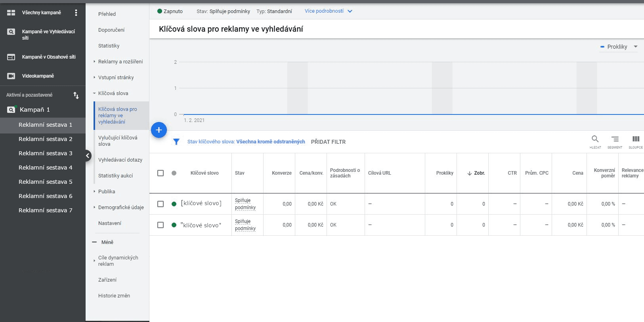644x322 pixels.
Task: Open the three-dot menu beside Všechny kampaně
Action: coord(76,13)
